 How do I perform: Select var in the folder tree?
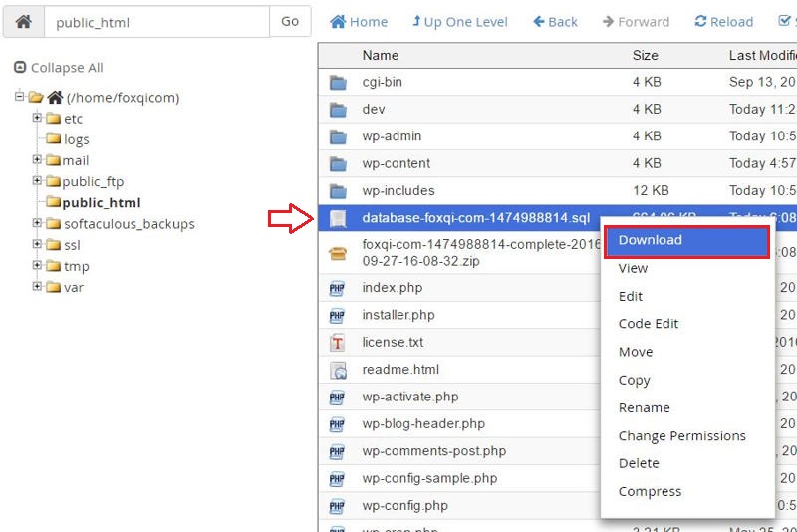74,288
